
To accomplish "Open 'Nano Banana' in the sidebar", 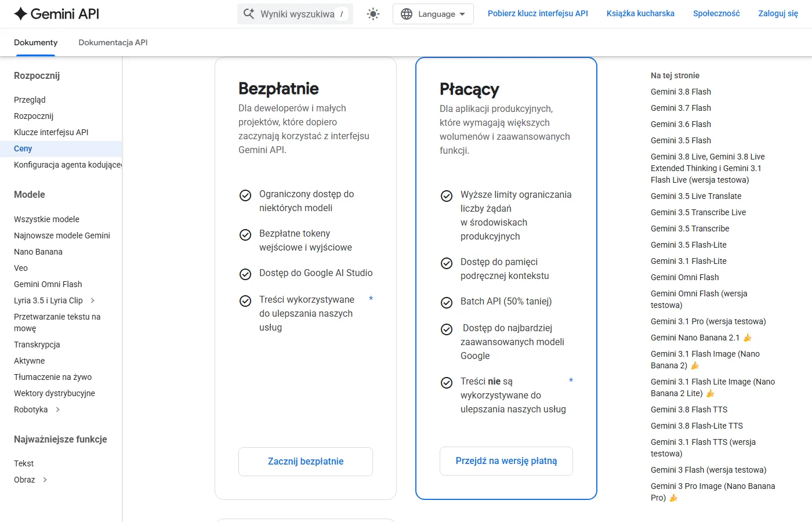I will tap(38, 252).
